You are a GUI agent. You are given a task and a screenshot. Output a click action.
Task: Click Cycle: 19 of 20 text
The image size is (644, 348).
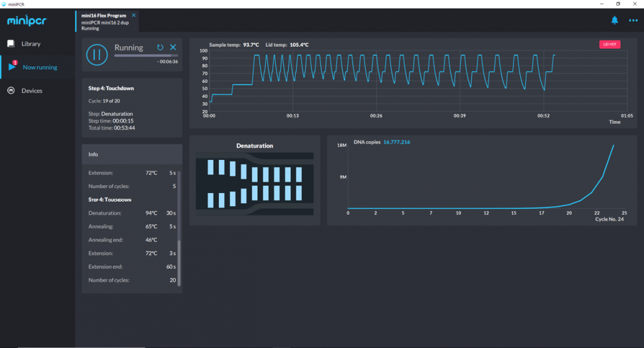pyautogui.click(x=104, y=101)
